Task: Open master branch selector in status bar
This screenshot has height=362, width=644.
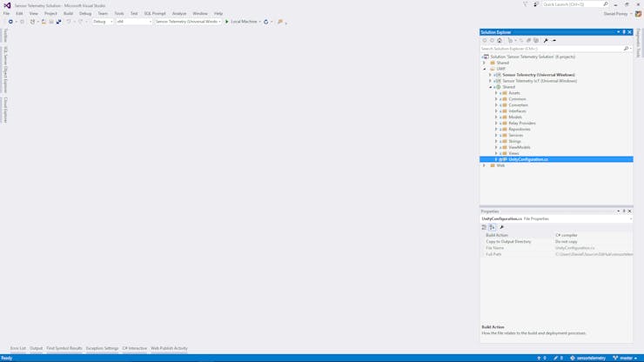Action: pos(625,359)
